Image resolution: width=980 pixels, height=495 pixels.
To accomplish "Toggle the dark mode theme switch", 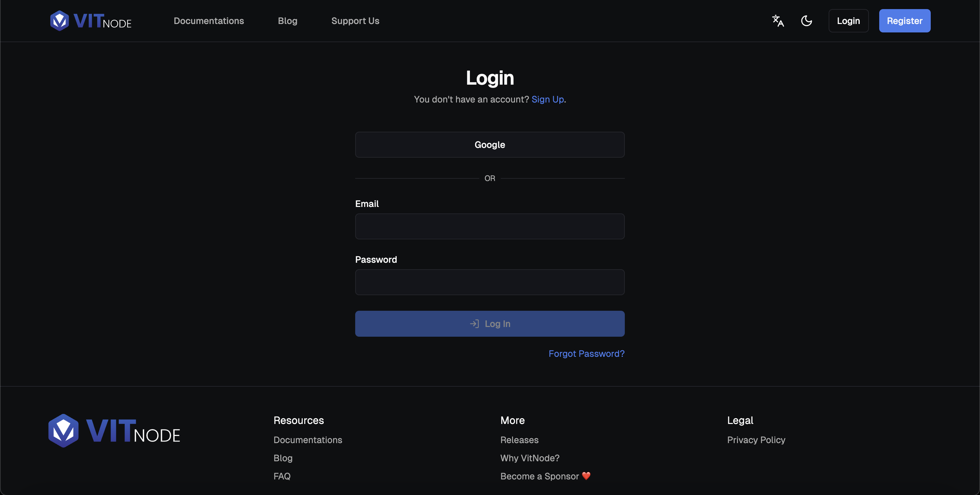I will pyautogui.click(x=807, y=20).
